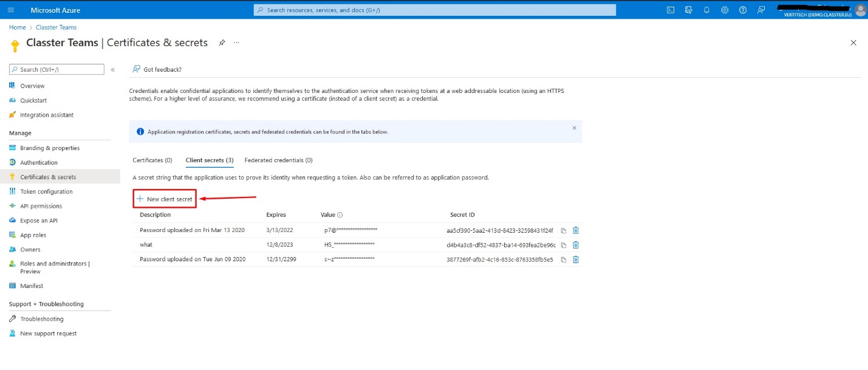Open the Help question mark icon
The height and width of the screenshot is (370, 868).
(743, 10)
